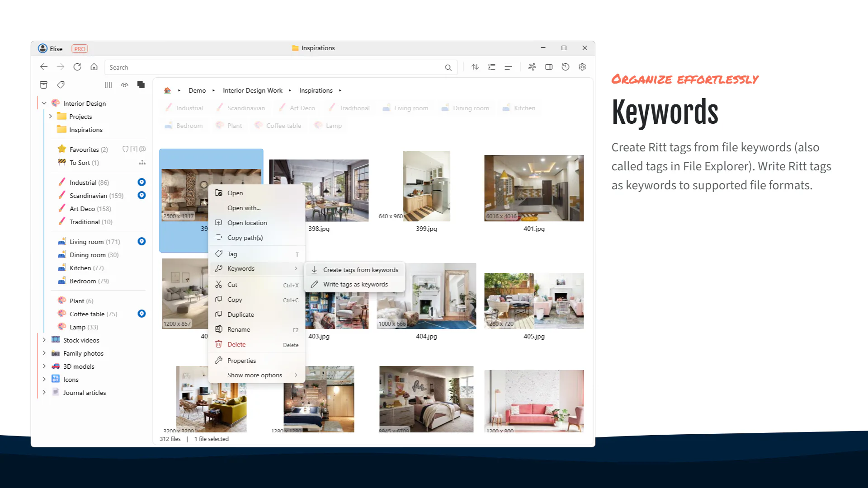The image size is (868, 488).
Task: Click the Scandinavian tag filter chip
Action: coord(241,108)
